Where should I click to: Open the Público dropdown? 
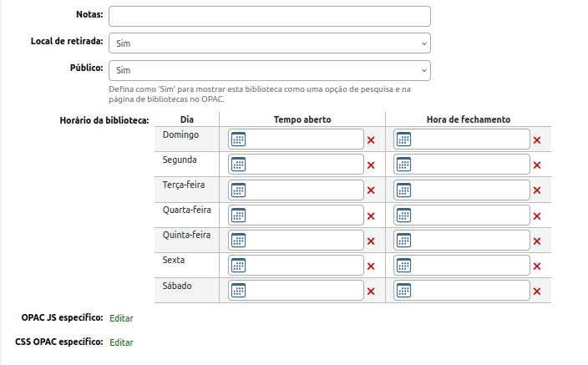click(x=270, y=70)
